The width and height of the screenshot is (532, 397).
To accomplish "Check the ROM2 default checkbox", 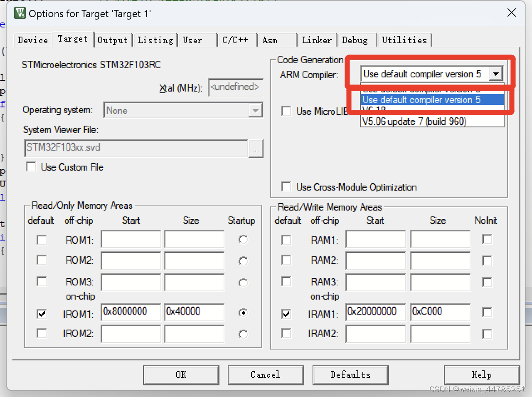I will tap(42, 260).
